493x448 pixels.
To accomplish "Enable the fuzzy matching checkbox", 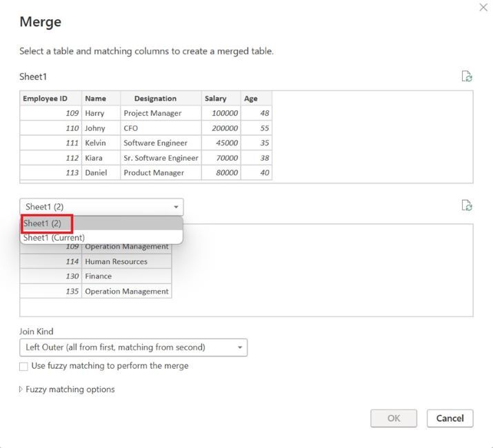I will 24,366.
